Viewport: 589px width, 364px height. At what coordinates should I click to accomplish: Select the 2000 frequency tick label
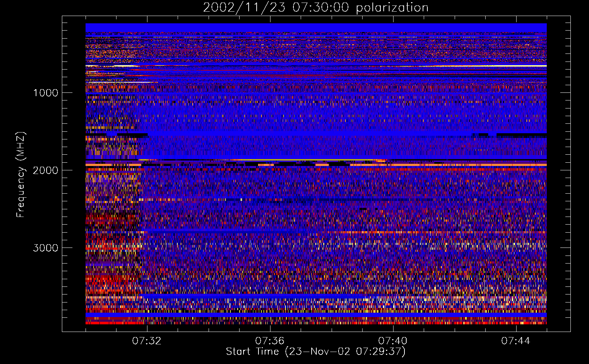click(x=46, y=170)
